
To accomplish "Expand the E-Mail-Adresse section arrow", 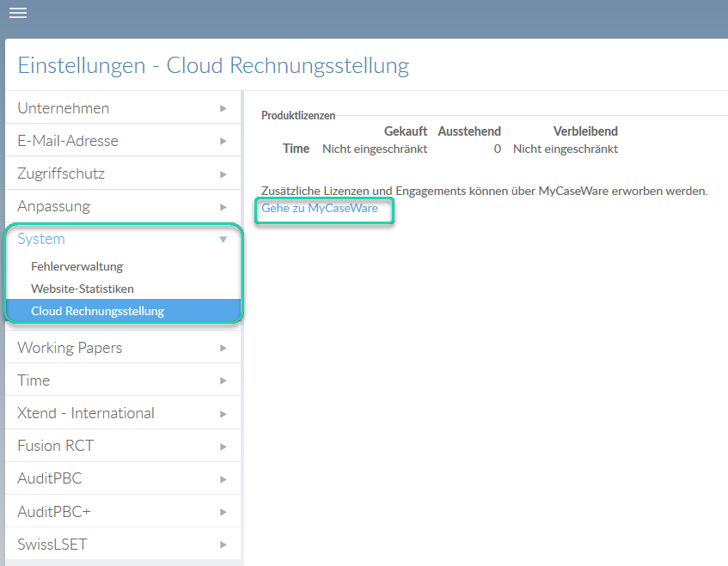I will pos(223,141).
